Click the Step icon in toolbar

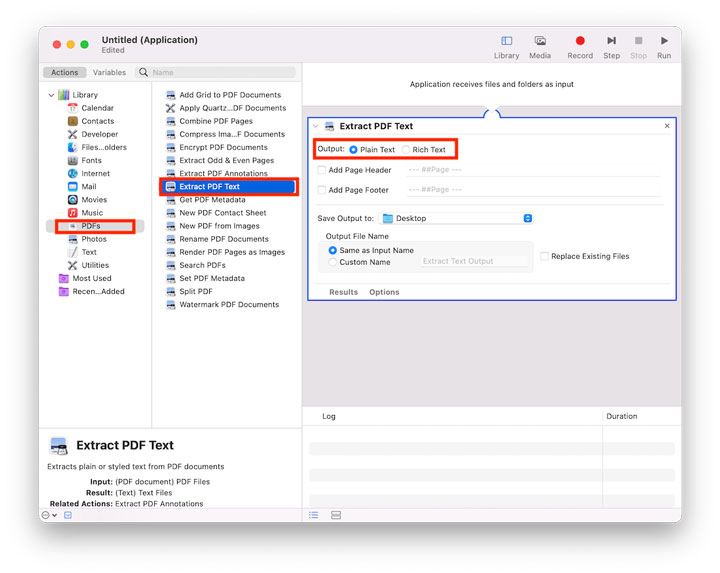coord(611,41)
